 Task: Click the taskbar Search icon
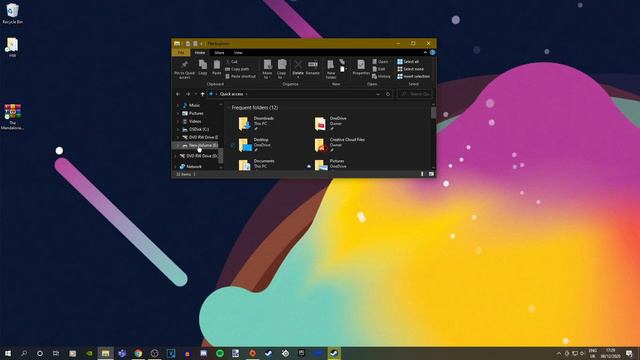pos(24,353)
